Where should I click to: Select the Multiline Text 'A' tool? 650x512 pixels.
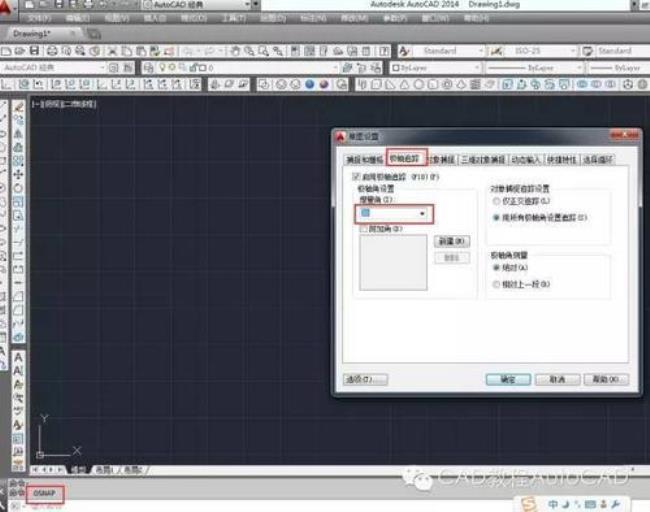point(18,357)
